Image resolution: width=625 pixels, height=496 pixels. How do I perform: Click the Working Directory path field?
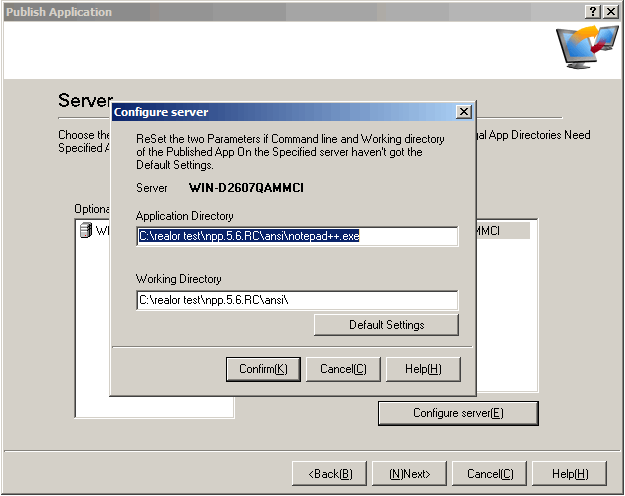pyautogui.click(x=297, y=300)
